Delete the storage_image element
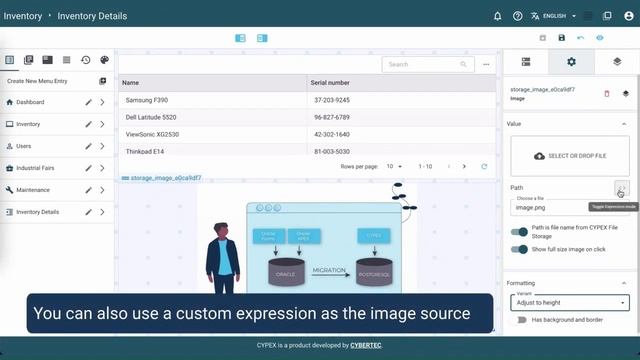640x360 pixels. point(607,94)
